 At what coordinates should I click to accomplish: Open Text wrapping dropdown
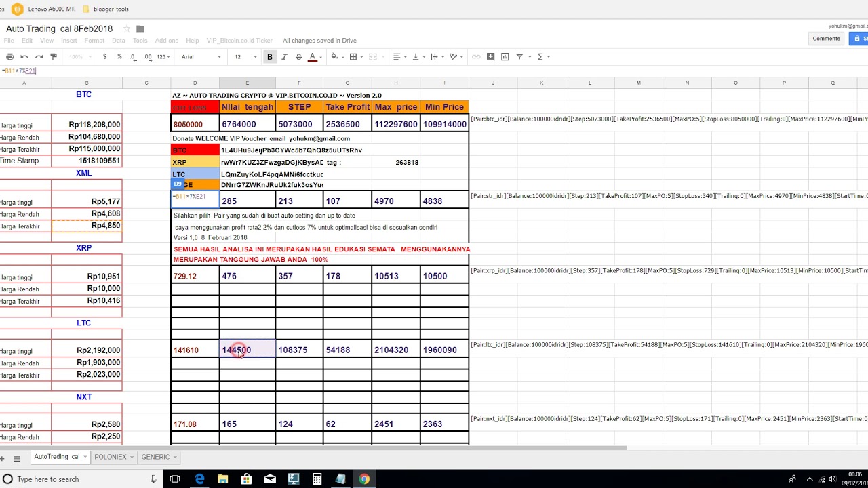[436, 57]
